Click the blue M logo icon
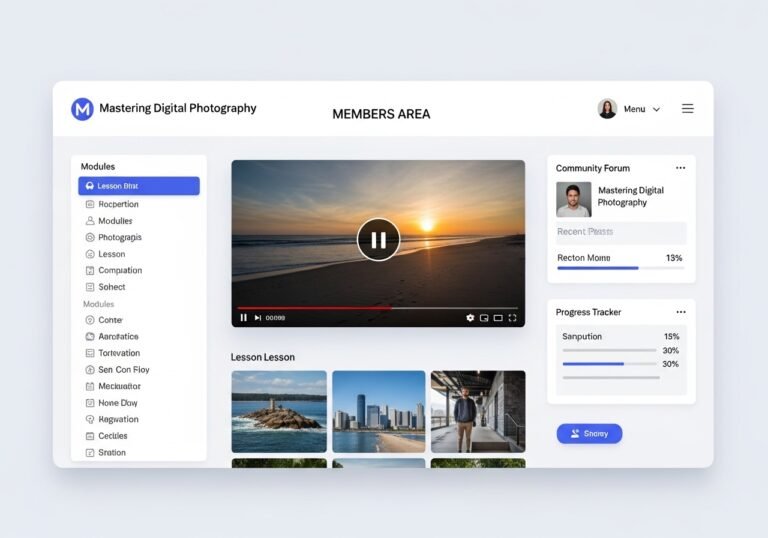The width and height of the screenshot is (768, 538). pos(82,109)
